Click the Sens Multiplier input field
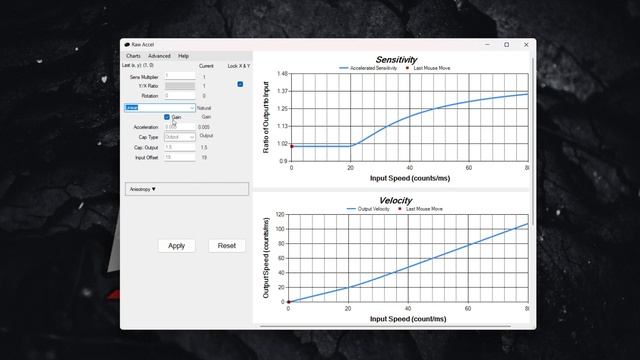 click(180, 76)
